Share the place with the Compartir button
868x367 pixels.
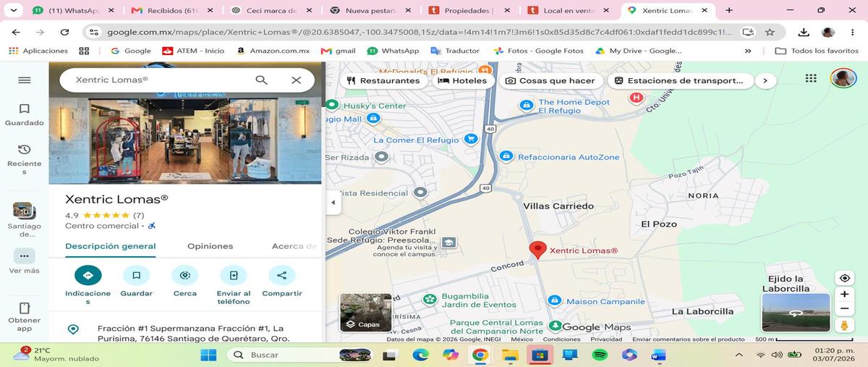(x=281, y=275)
